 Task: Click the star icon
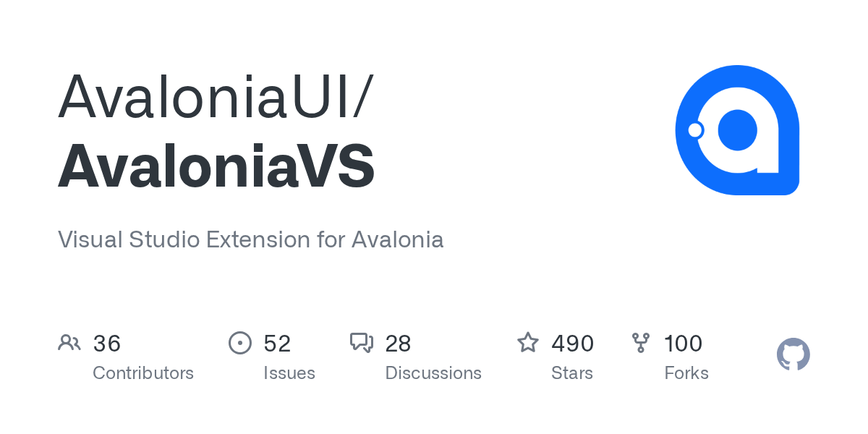pyautogui.click(x=528, y=343)
